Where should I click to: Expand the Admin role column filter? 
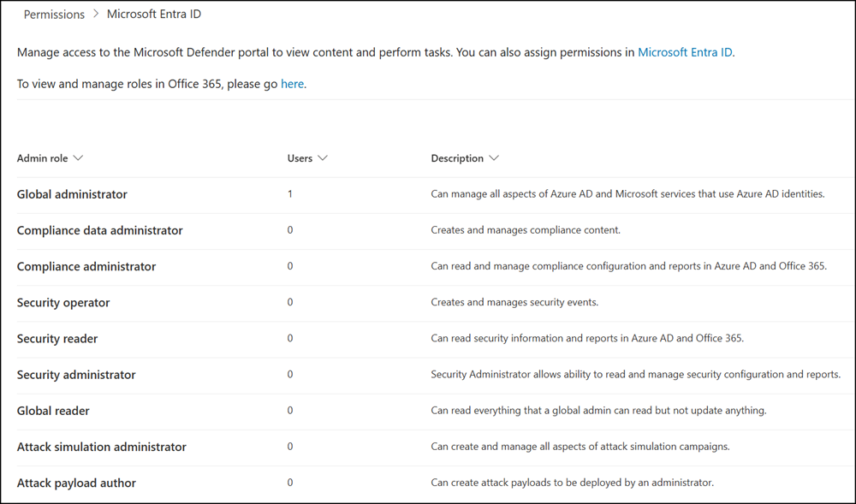78,158
